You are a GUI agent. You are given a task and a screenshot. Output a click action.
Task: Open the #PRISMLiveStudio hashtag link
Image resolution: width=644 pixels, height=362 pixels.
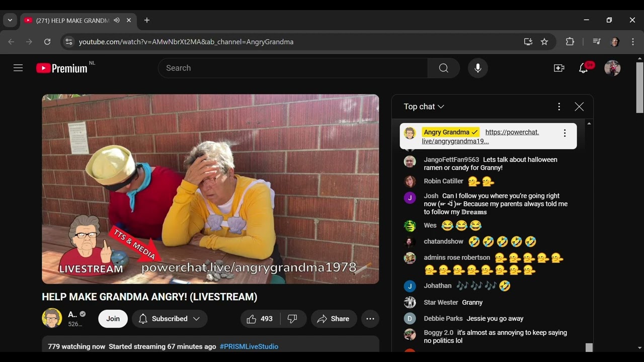249,346
